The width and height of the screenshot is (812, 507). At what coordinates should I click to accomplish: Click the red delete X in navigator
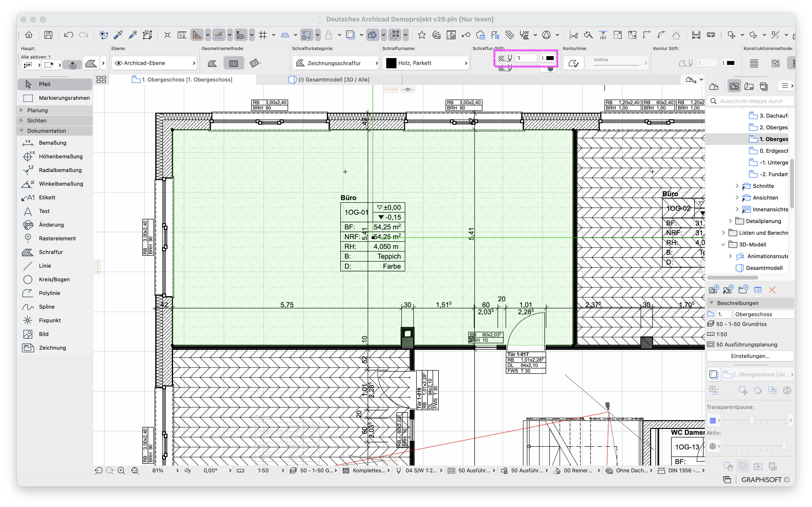pos(772,290)
